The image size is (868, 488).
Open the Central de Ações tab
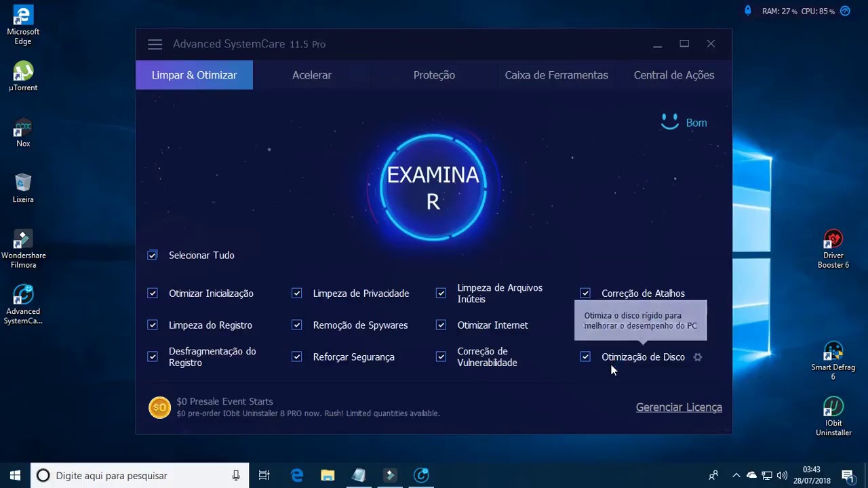click(x=674, y=75)
